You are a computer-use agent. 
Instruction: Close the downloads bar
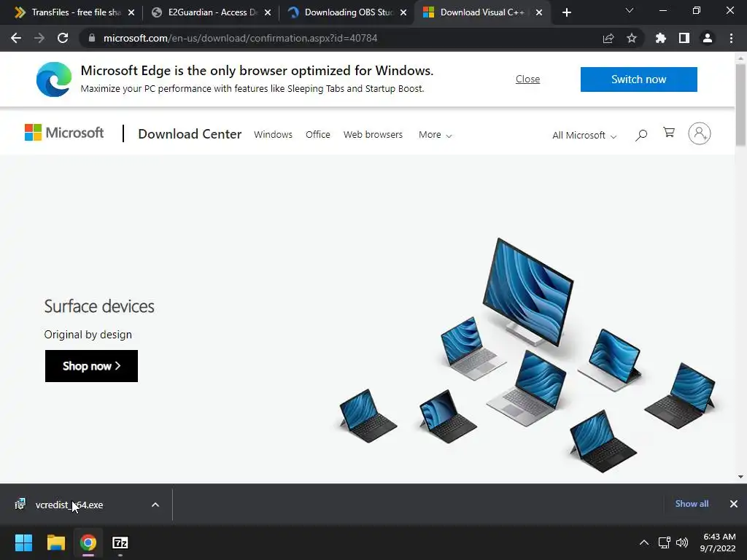(x=734, y=504)
